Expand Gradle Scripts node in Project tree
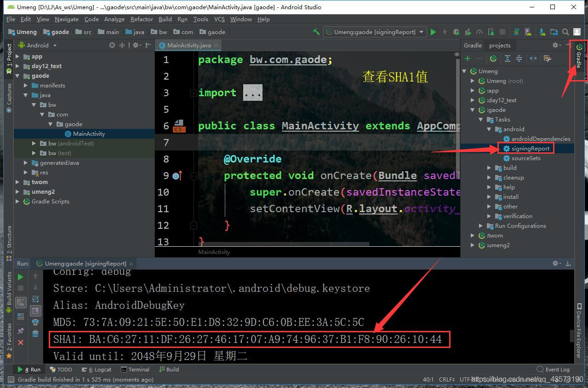 (x=18, y=202)
